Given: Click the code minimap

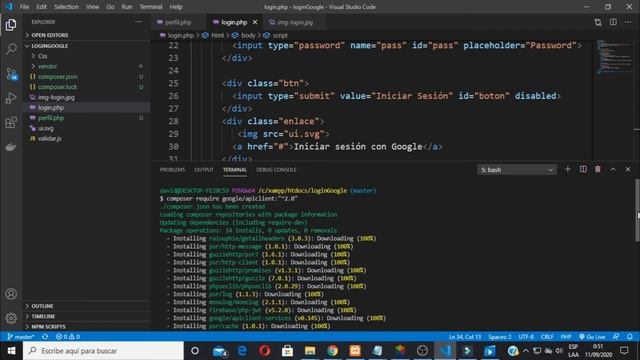Looking at the screenshot, I should coord(615,57).
